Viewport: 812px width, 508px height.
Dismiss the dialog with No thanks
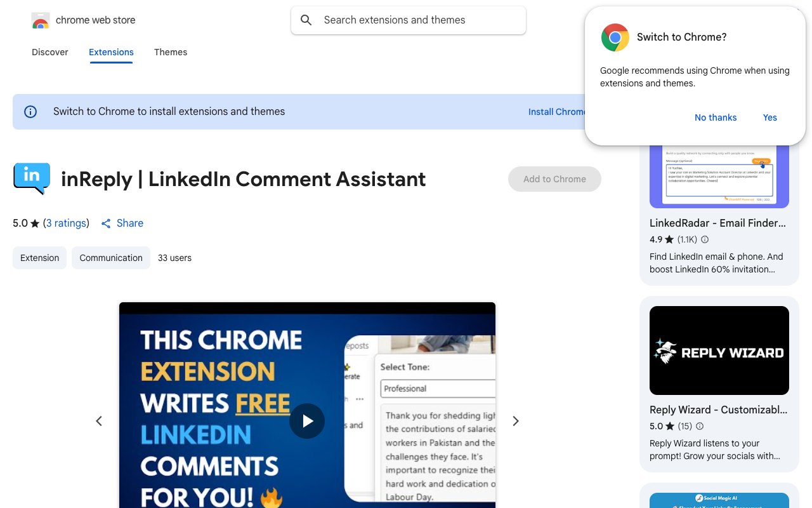click(x=716, y=117)
